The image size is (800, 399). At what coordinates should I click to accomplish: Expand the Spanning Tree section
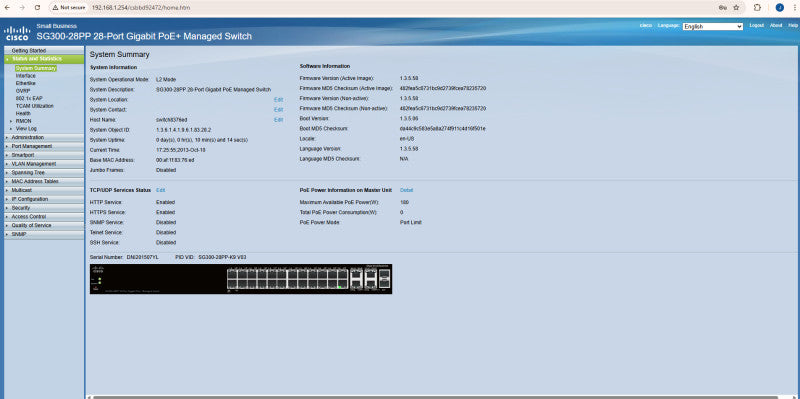click(x=44, y=172)
